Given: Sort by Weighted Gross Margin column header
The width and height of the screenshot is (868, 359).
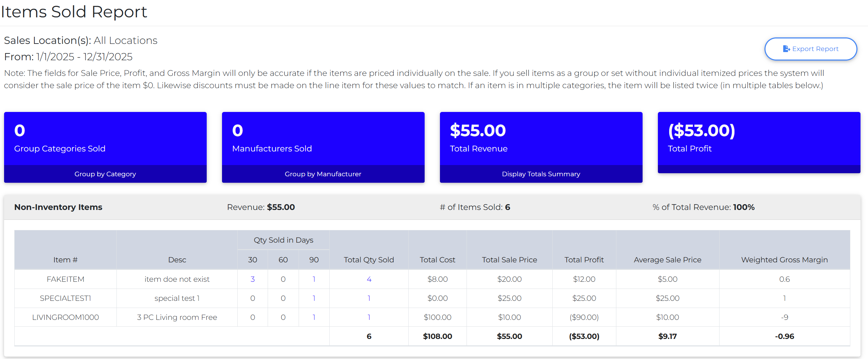Looking at the screenshot, I should coord(784,260).
